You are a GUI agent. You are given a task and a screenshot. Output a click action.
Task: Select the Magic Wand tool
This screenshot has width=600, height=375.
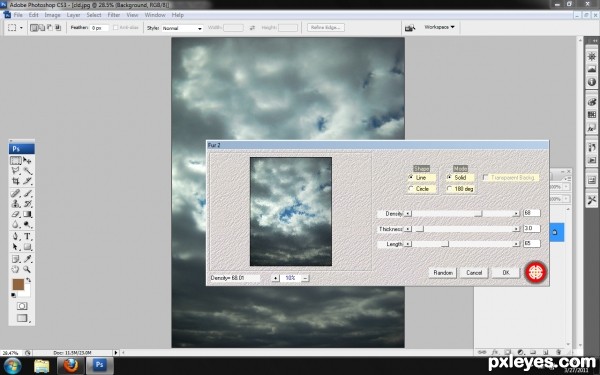(x=27, y=171)
